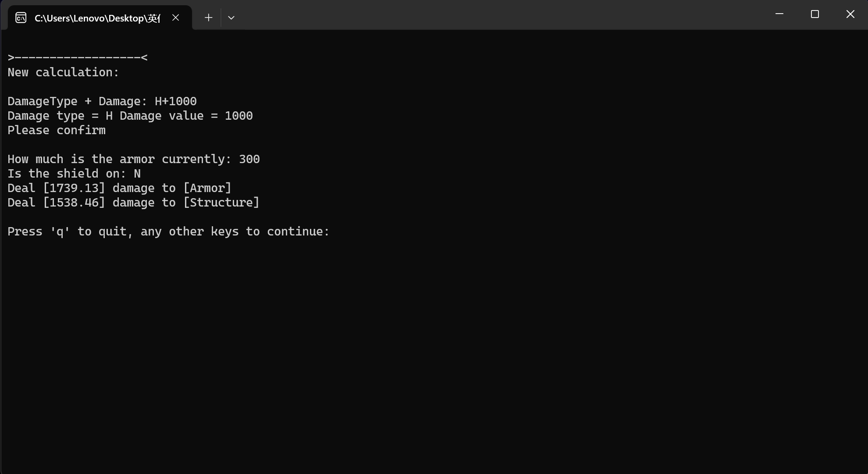Expand the new tab profile dropdown chevron
This screenshot has height=474, width=868.
[x=231, y=18]
